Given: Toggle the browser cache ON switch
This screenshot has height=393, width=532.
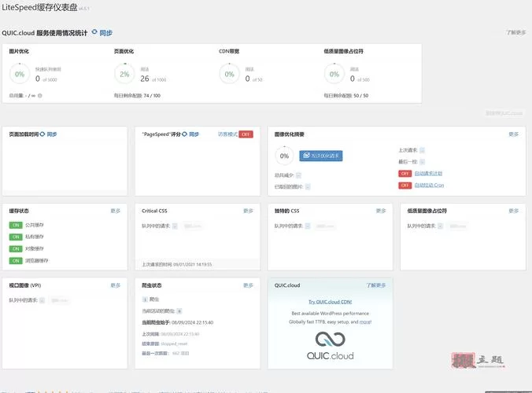Looking at the screenshot, I should click(x=15, y=260).
